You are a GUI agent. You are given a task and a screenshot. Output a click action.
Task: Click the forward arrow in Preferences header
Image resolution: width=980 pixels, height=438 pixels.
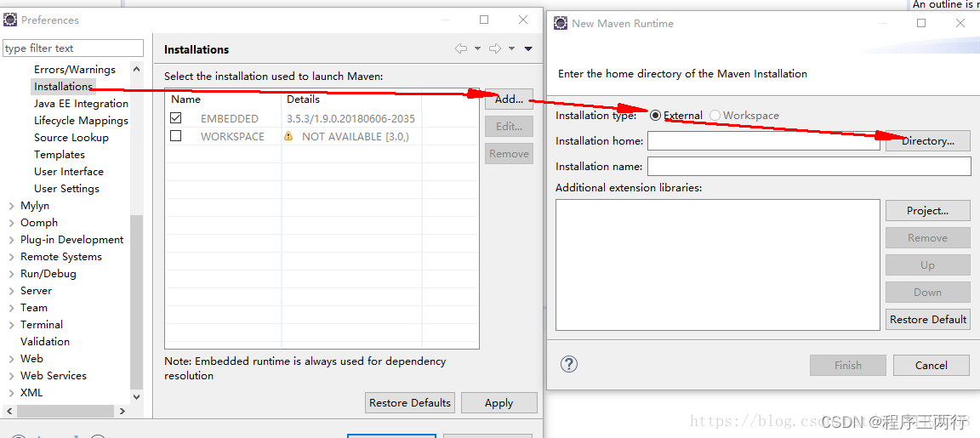[495, 48]
